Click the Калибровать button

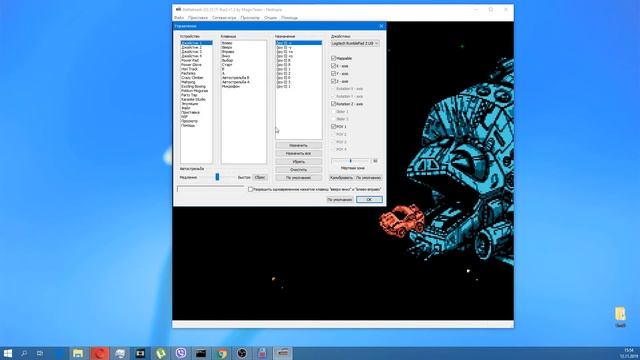point(341,178)
